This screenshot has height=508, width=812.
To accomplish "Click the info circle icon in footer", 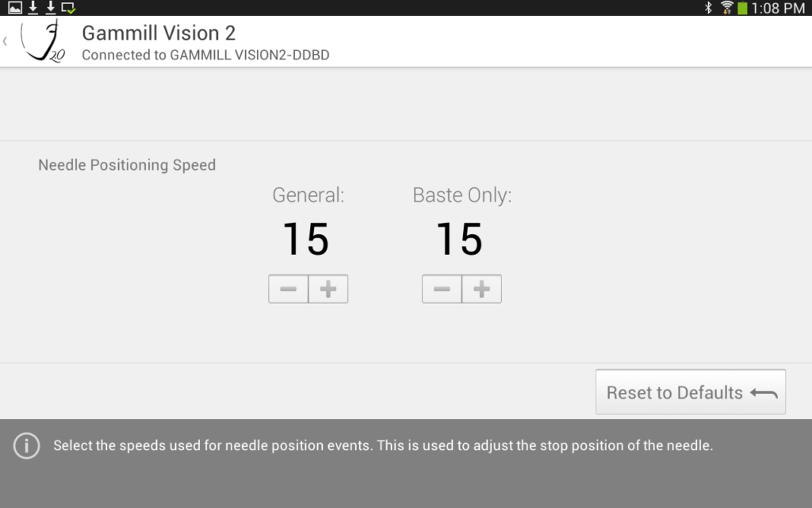I will click(26, 446).
